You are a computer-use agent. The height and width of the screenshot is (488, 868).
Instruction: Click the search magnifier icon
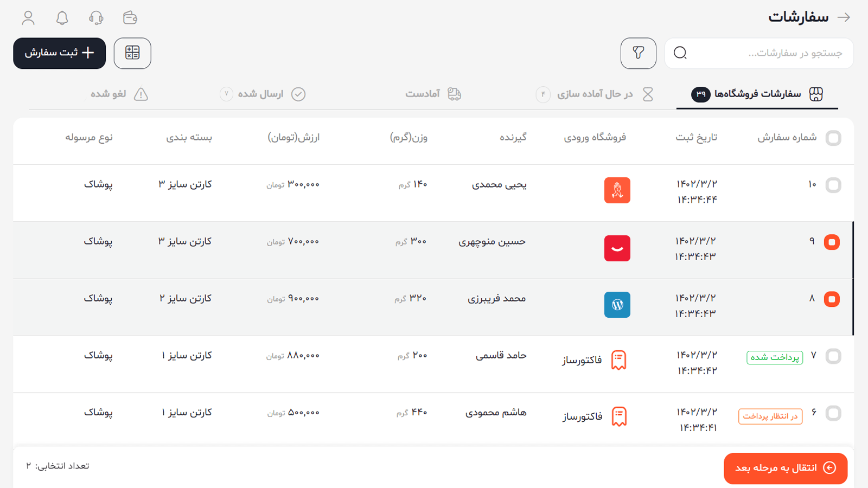point(680,53)
